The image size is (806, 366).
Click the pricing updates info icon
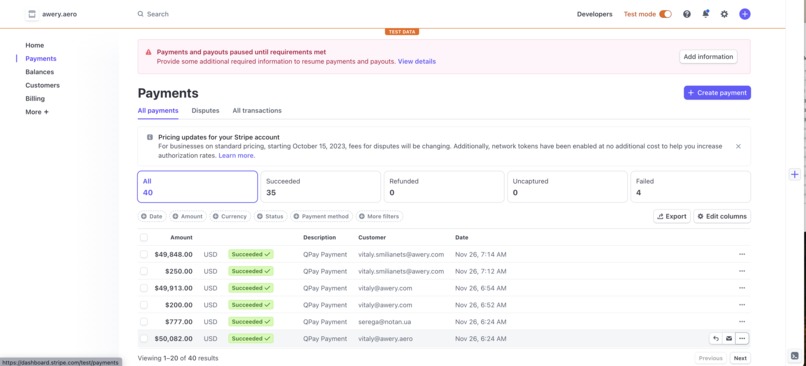tap(150, 137)
